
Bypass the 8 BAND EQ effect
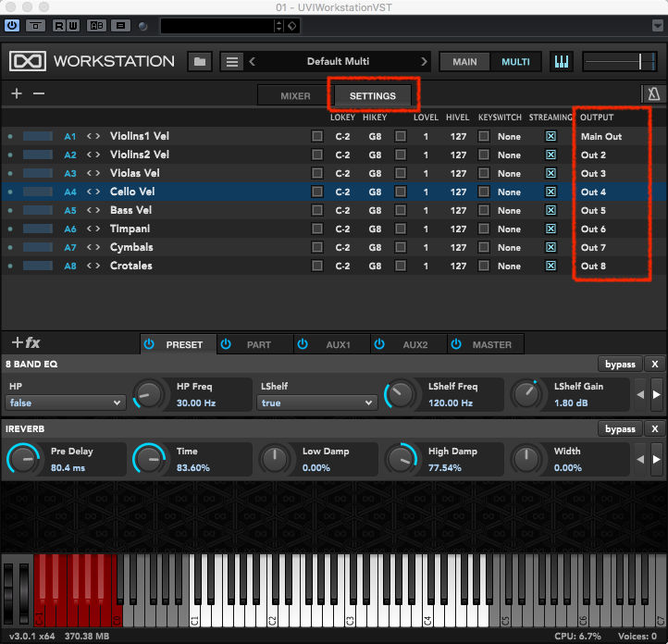[620, 365]
